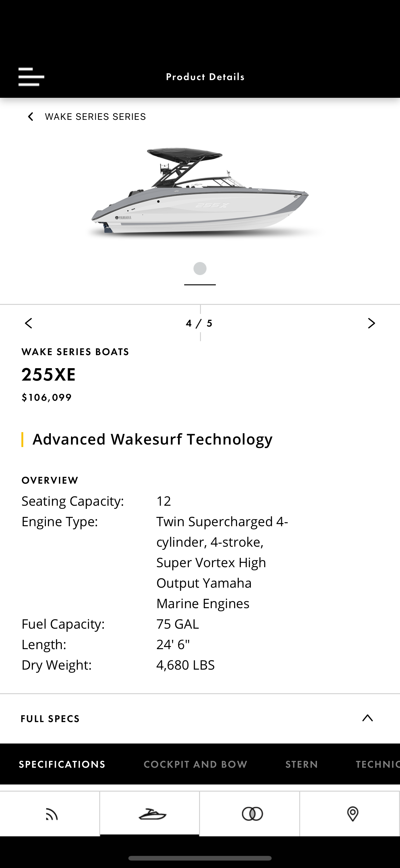
Task: Open the partially visible Technical tab
Action: click(x=377, y=764)
